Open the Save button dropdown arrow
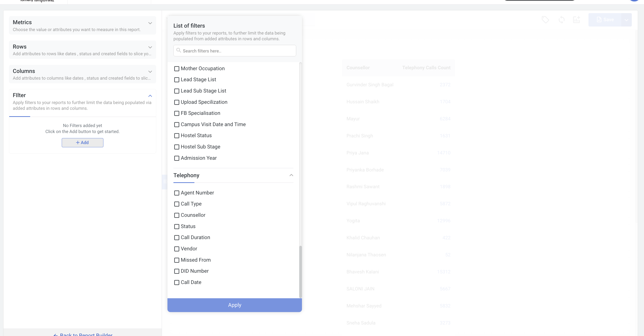The image size is (644, 336). [626, 20]
